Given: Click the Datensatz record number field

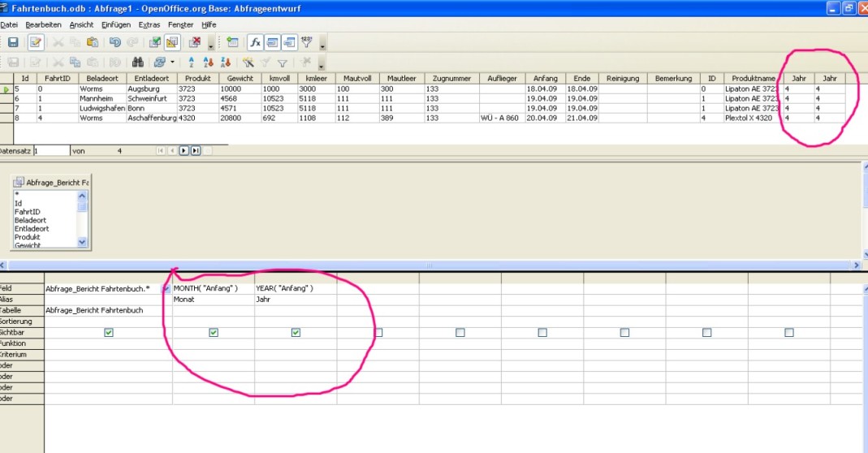Looking at the screenshot, I should 51,151.
